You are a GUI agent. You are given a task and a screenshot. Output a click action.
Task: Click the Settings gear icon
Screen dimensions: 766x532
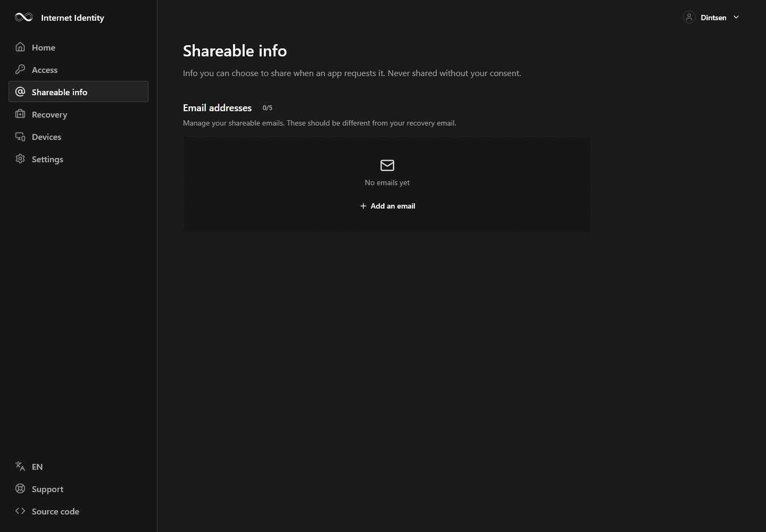pyautogui.click(x=20, y=159)
